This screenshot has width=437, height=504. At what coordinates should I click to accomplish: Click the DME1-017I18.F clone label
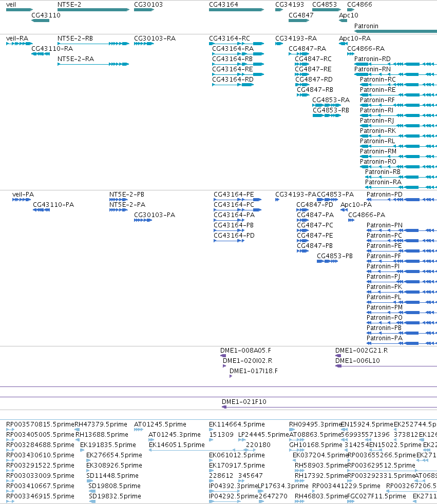point(254,371)
